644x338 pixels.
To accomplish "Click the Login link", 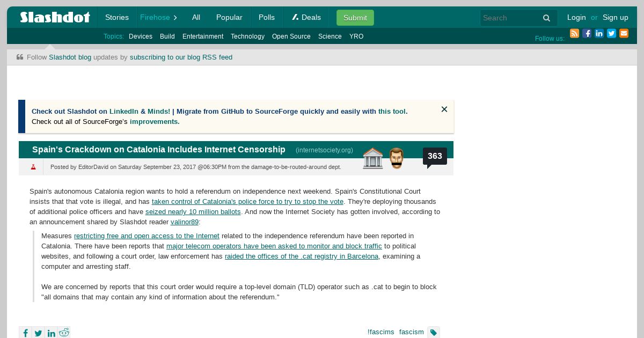I will [x=576, y=17].
